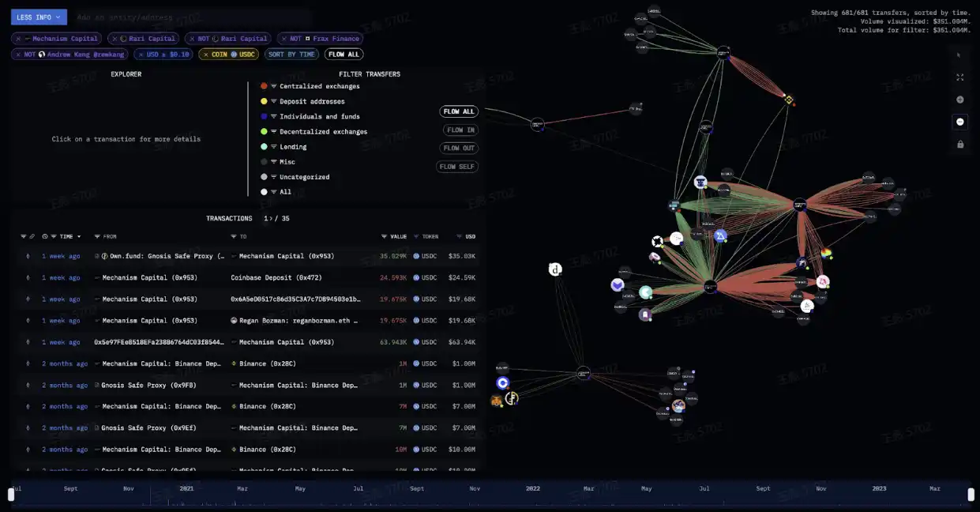This screenshot has width=980, height=512.
Task: Open the FLOW ALL chip beside SORT BY TIME
Action: [344, 55]
